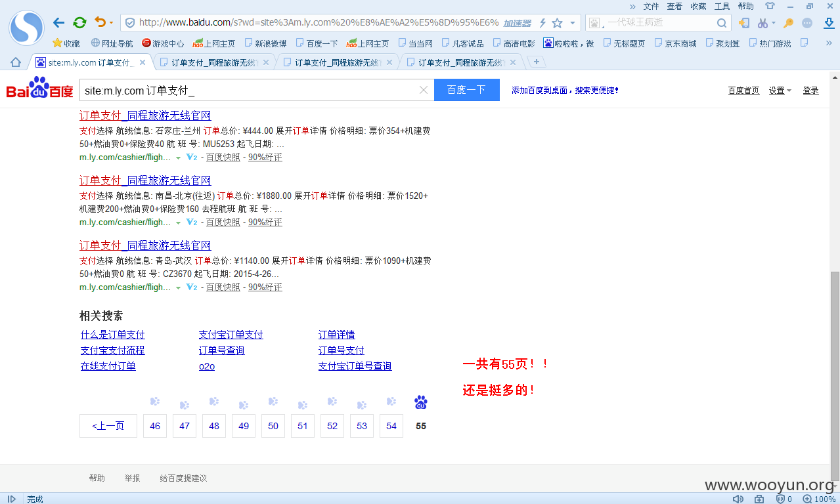Open the result titled for 石家庄-兰州 flight
The height and width of the screenshot is (504, 840).
click(x=145, y=115)
